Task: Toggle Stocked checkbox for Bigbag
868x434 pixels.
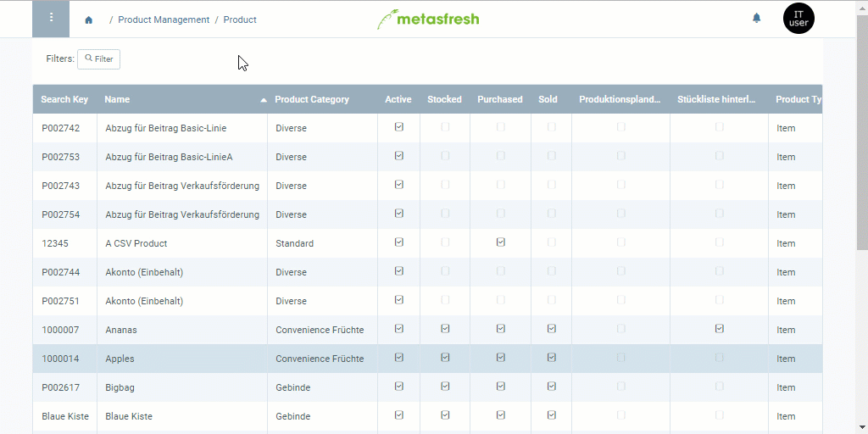Action: [x=445, y=387]
